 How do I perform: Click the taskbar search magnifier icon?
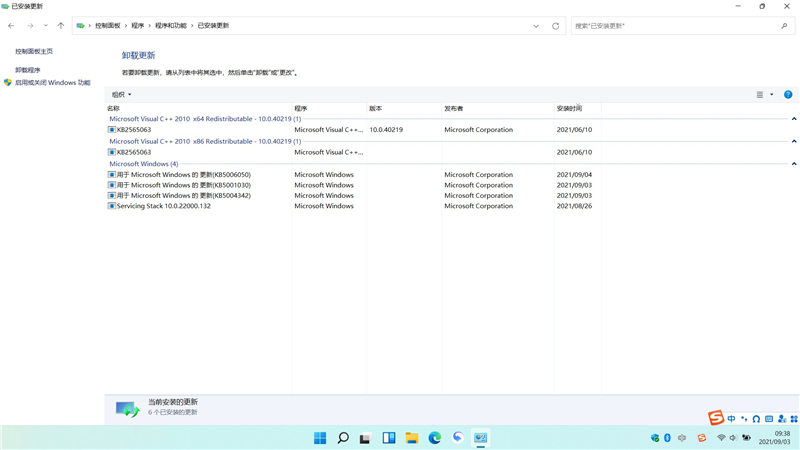(343, 438)
